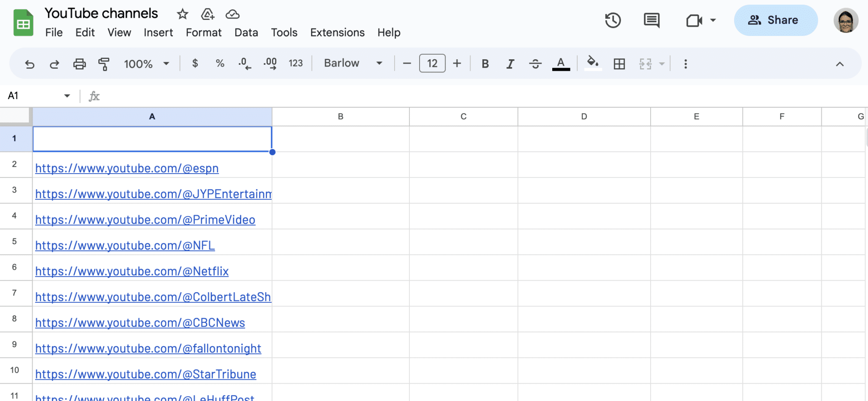Click the font size input field
The image size is (868, 401).
pos(432,64)
